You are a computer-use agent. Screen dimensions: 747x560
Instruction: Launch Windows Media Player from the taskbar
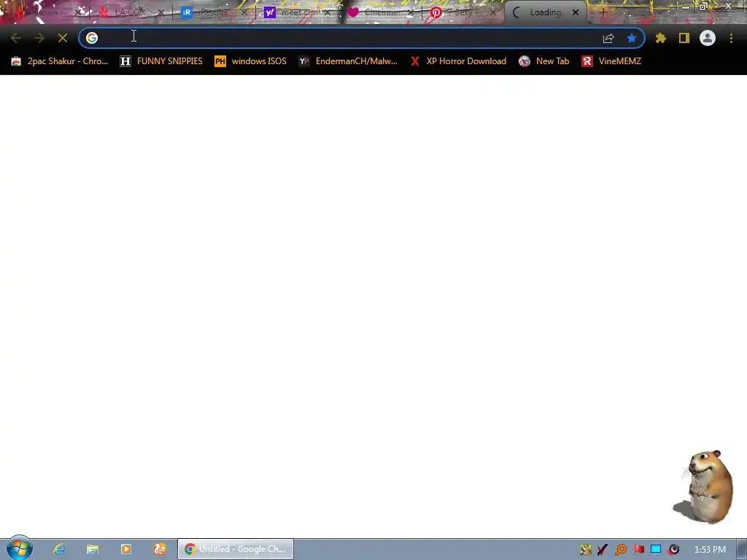(125, 549)
